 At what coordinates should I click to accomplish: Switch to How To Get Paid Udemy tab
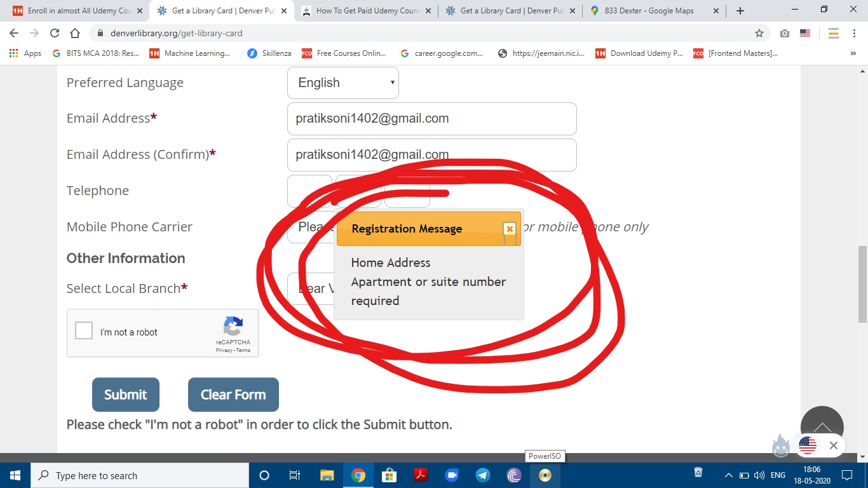click(x=365, y=11)
